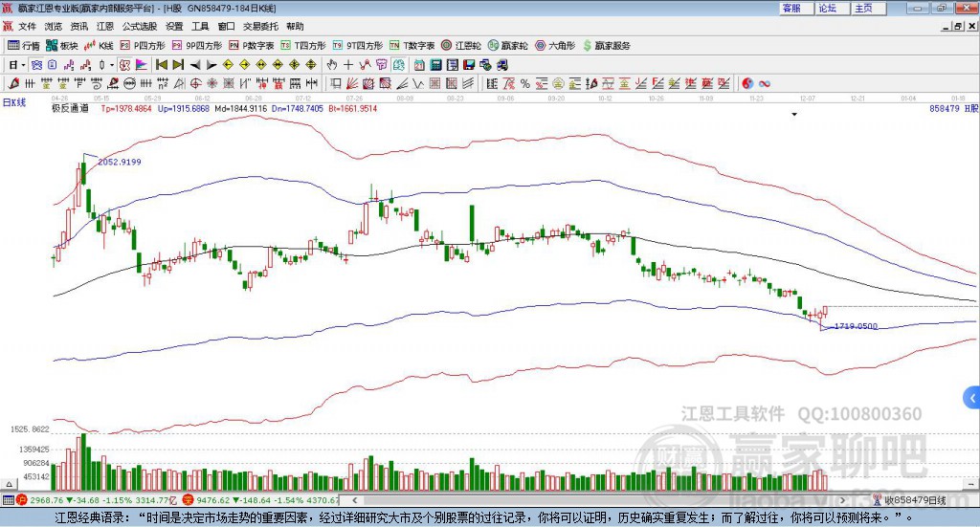Click the 日K线 label

(x=14, y=102)
